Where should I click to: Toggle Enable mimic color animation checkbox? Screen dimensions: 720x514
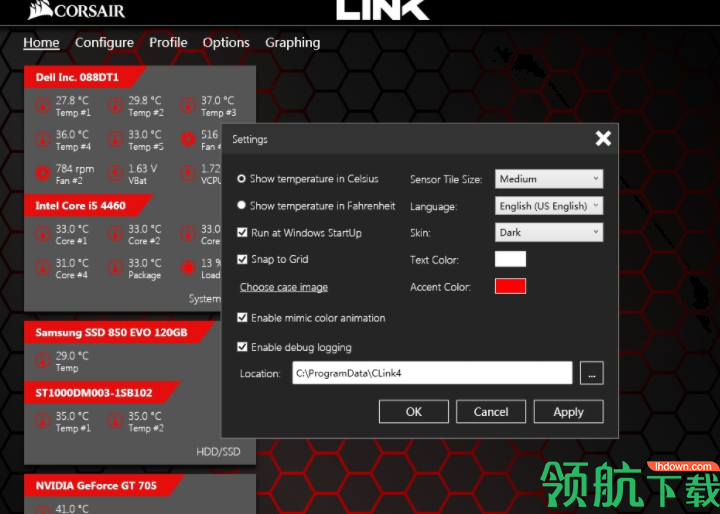click(x=242, y=317)
